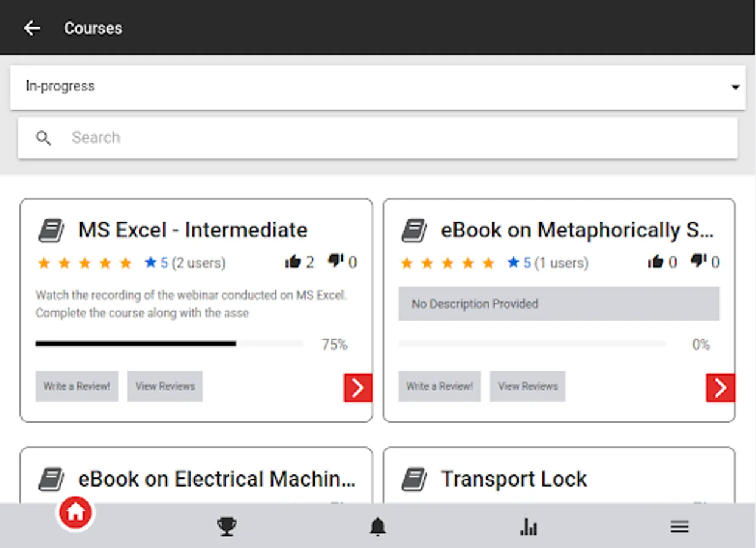Open the trophy achievements icon

tap(226, 527)
